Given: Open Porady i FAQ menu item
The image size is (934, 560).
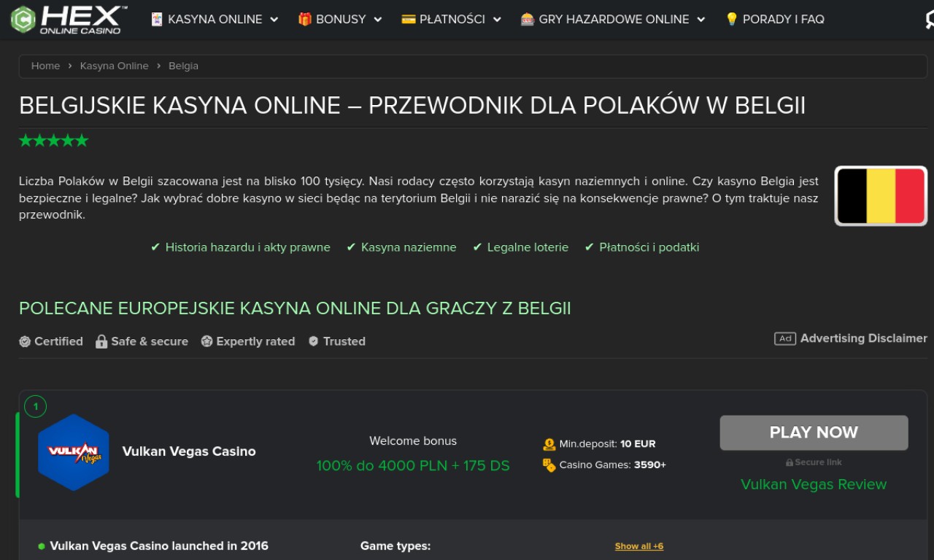Looking at the screenshot, I should pyautogui.click(x=774, y=20).
